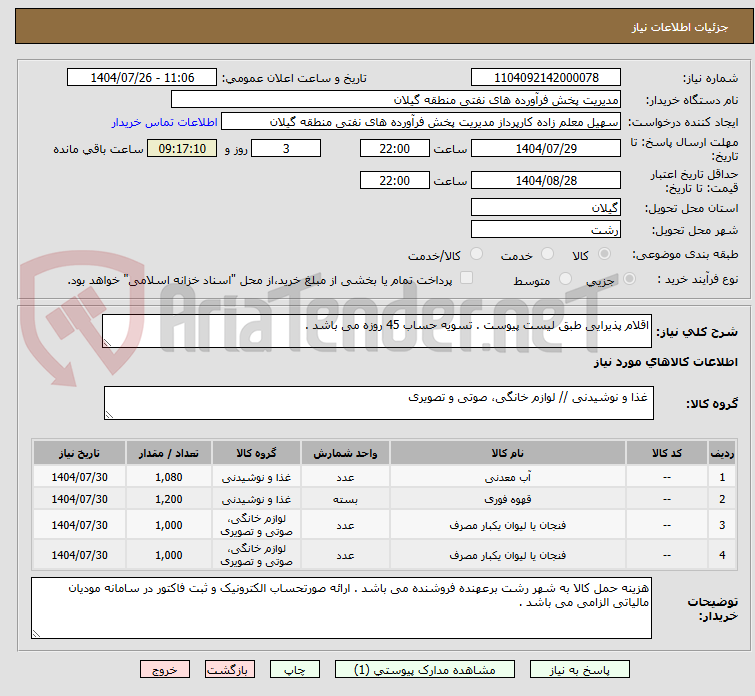
Task: Click the بسته unit cell
Action: [345, 499]
